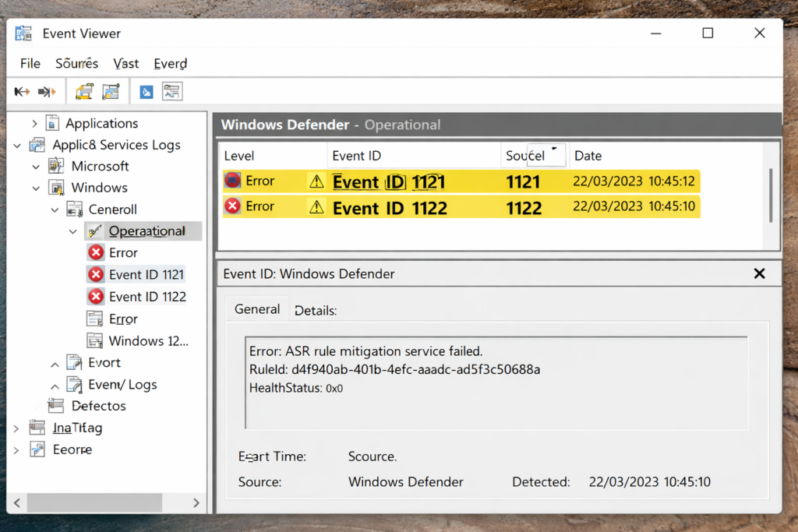Click the blue help toolbar icon
The height and width of the screenshot is (532, 798).
146,91
